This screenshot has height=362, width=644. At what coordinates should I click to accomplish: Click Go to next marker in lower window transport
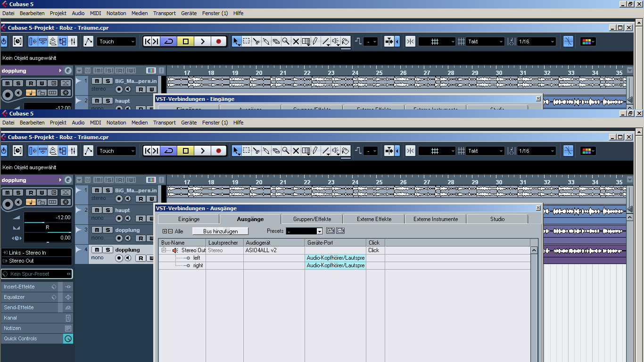tap(156, 151)
